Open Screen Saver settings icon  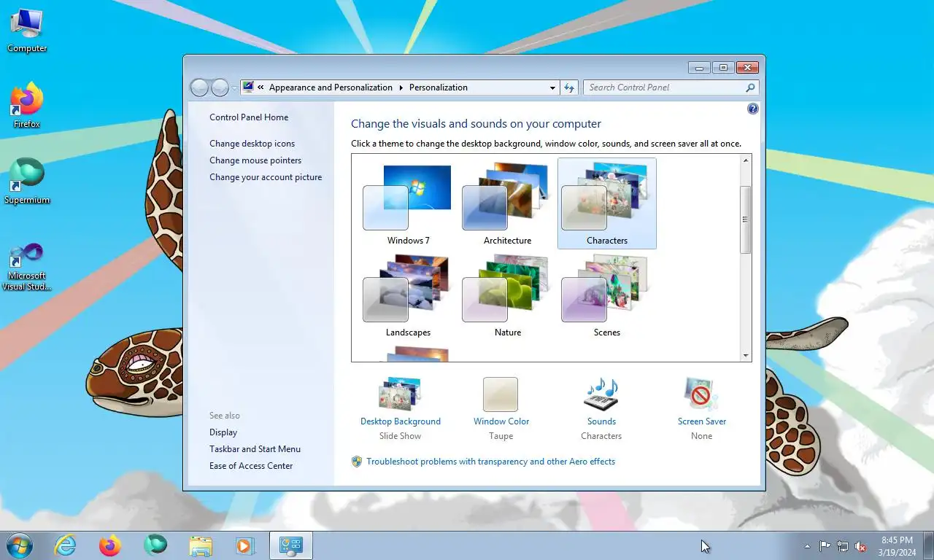(x=701, y=394)
